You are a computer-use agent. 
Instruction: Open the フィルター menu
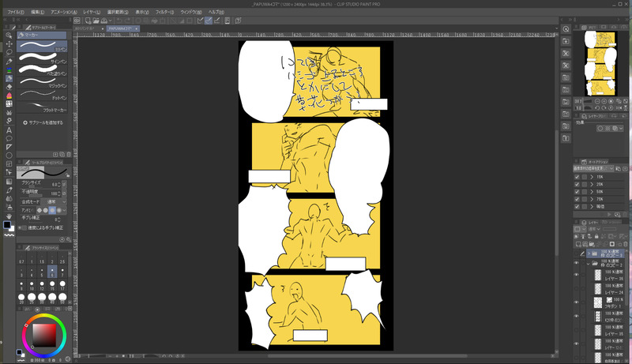click(x=164, y=12)
